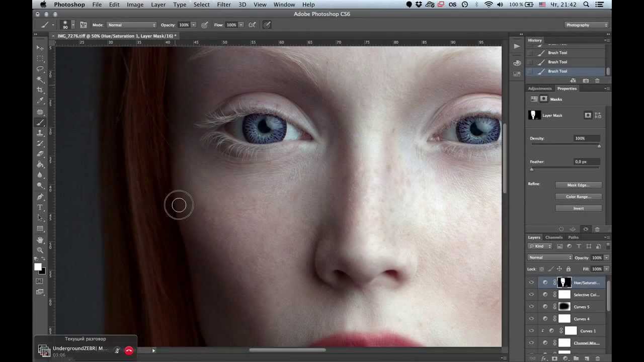Select the Crop tool
Screen dimensions: 644x362
click(40, 90)
